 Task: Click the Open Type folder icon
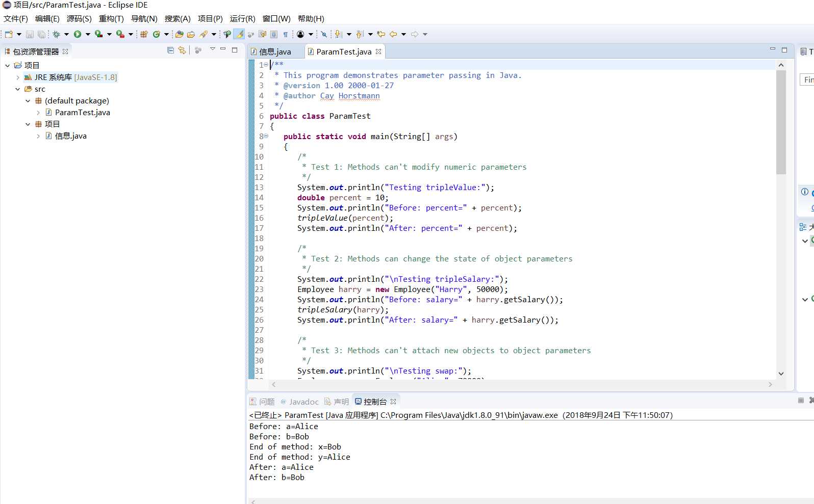(x=179, y=34)
